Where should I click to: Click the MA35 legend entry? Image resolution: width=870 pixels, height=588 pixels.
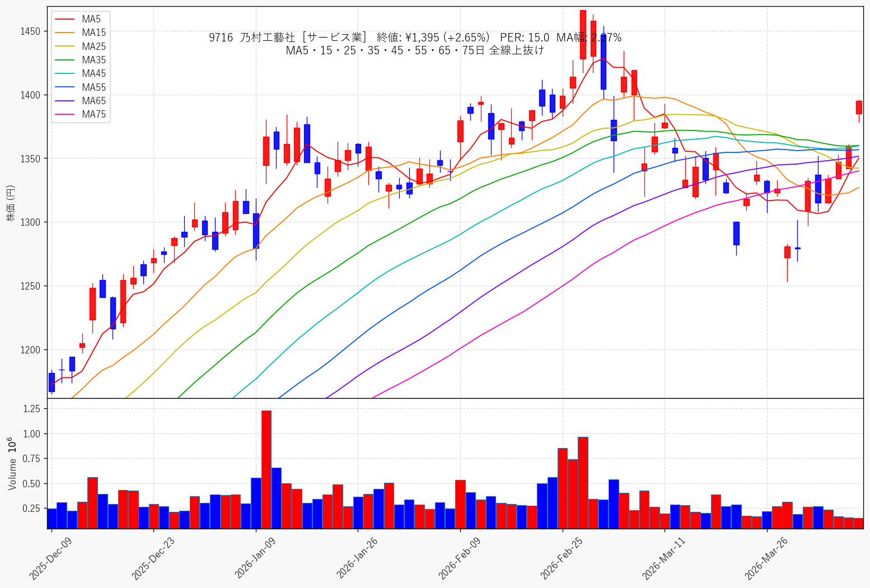80,60
